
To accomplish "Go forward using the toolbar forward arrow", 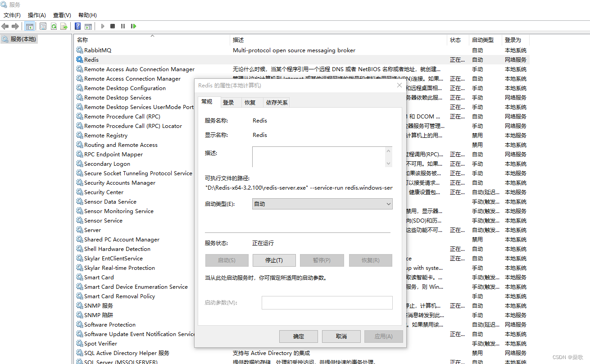I will (x=15, y=26).
